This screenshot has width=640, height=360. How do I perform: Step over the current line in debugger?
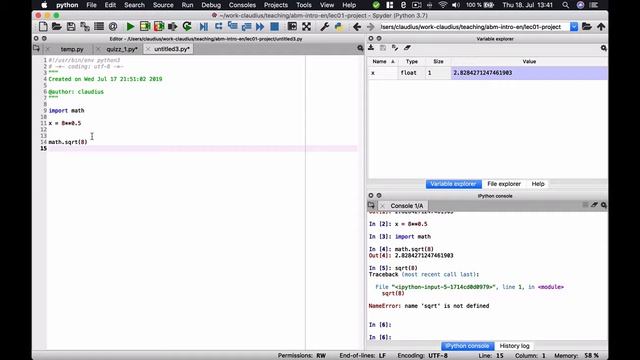[218, 27]
